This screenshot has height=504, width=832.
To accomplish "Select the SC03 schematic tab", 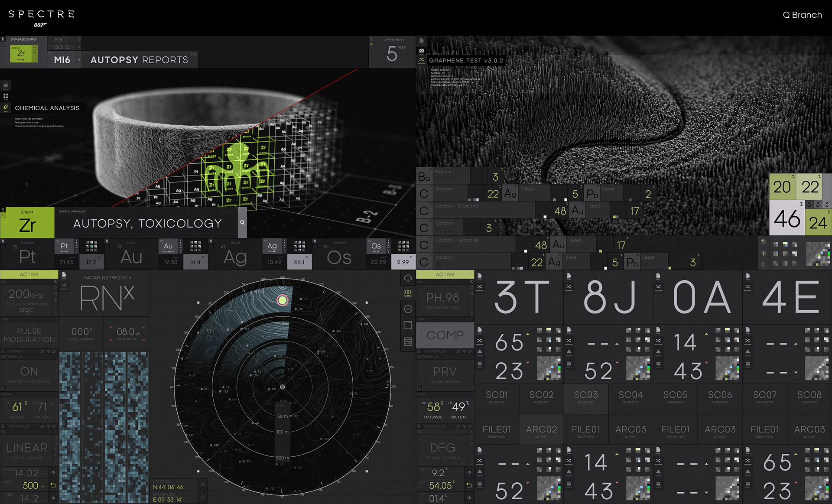I will (586, 397).
